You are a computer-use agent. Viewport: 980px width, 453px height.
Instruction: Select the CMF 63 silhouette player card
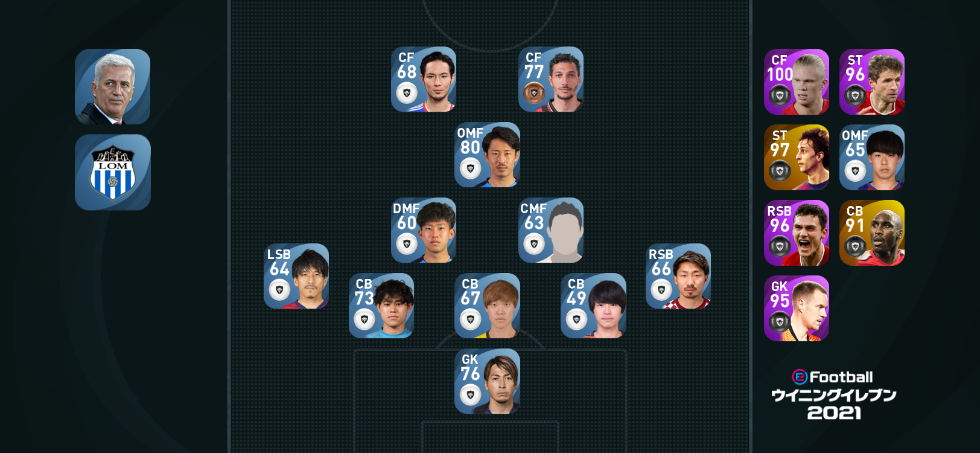551,230
